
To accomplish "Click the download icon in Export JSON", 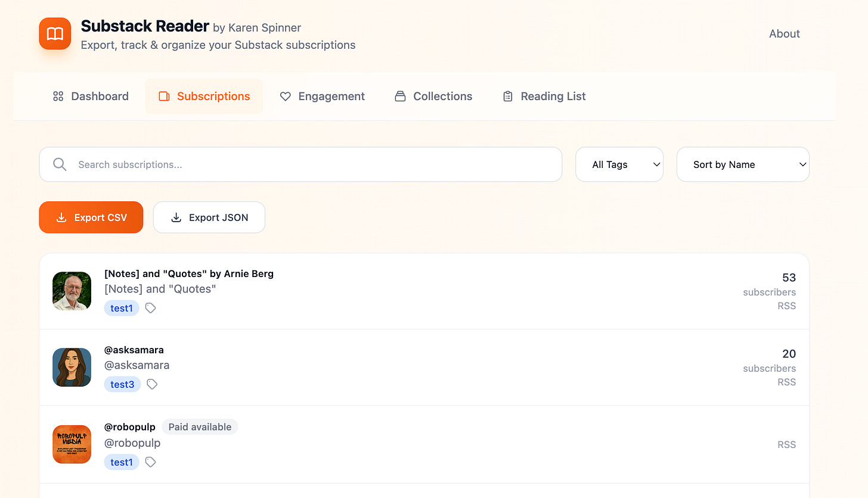I will [x=176, y=217].
